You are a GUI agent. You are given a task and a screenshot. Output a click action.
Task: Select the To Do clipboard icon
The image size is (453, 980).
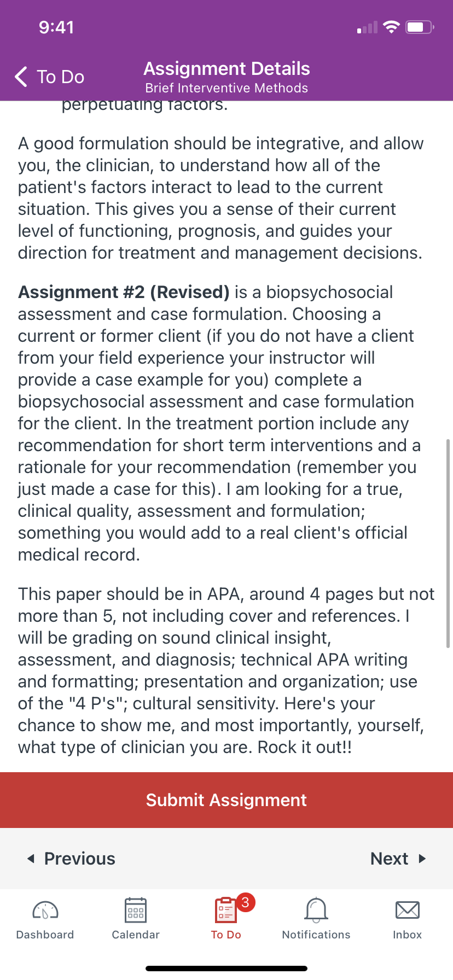pyautogui.click(x=225, y=911)
